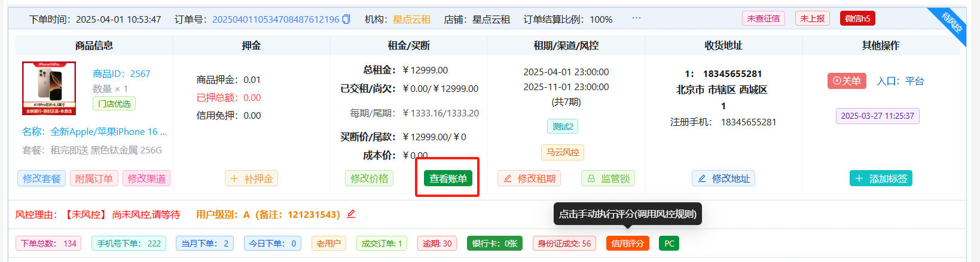Click the 总租金 value ¥12999.00
The width and height of the screenshot is (980, 262).
(x=425, y=70)
